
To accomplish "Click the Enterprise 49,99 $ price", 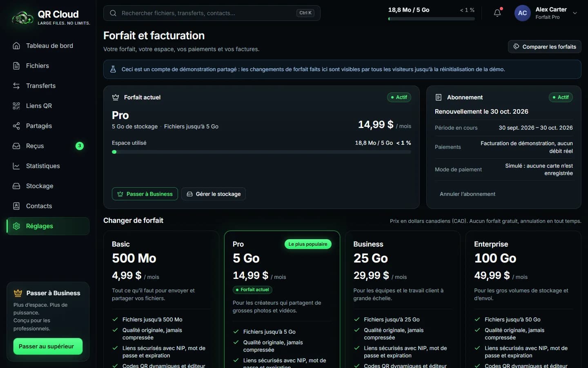I will [x=492, y=276].
